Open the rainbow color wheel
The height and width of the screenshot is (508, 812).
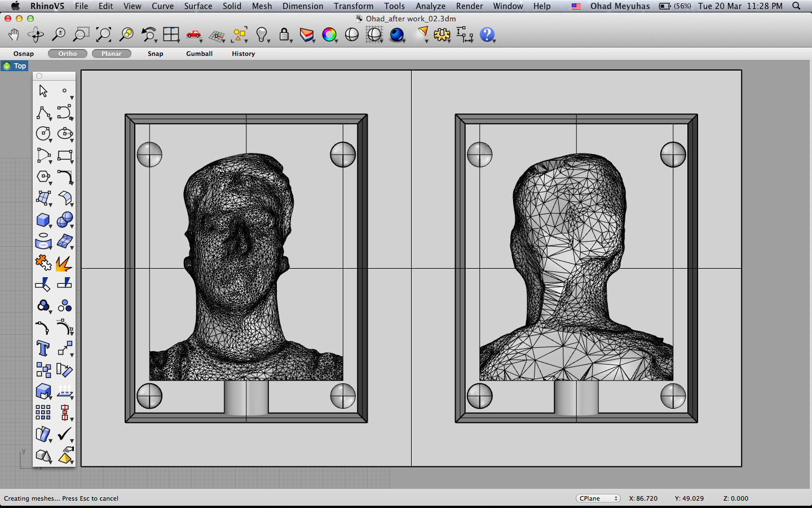pos(329,35)
